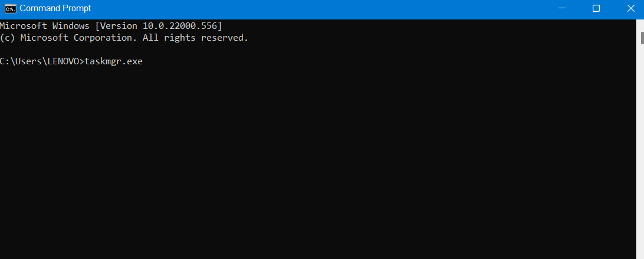The width and height of the screenshot is (644, 259).
Task: Click the Command Prompt title bar icon
Action: coord(9,9)
